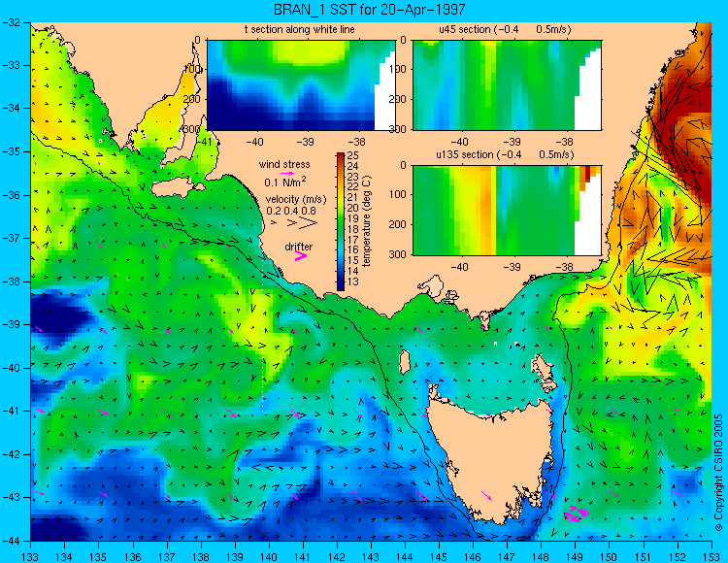Click the white dotted section line
The width and height of the screenshot is (728, 563).
263,334
